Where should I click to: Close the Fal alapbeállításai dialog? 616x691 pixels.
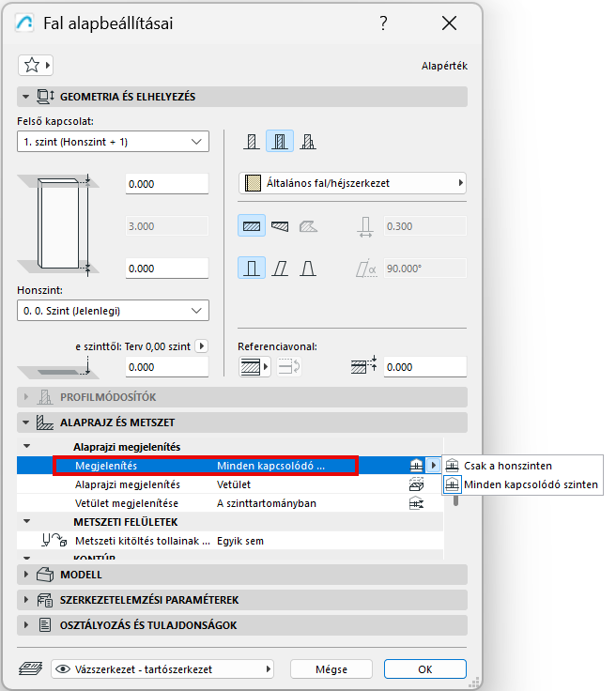[x=449, y=23]
